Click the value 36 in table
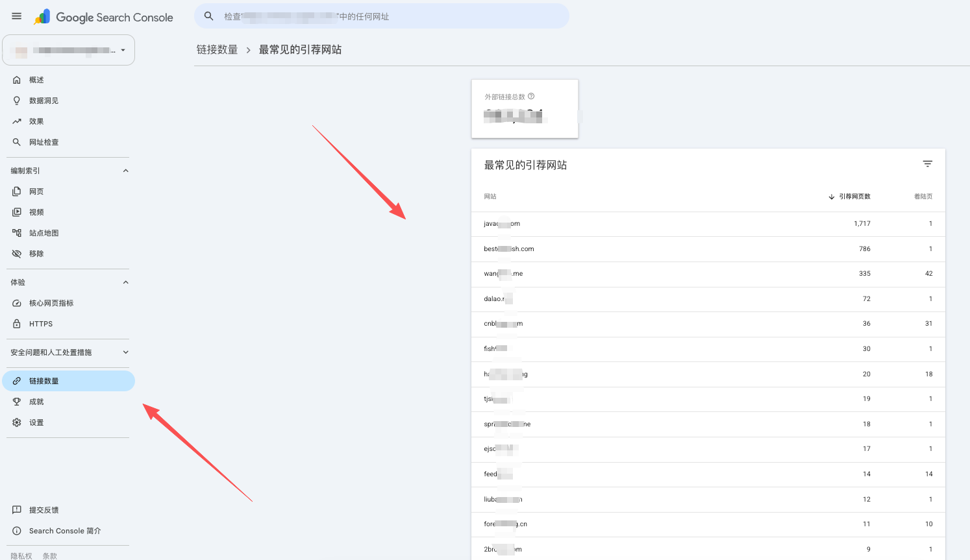970x560 pixels. (x=867, y=324)
